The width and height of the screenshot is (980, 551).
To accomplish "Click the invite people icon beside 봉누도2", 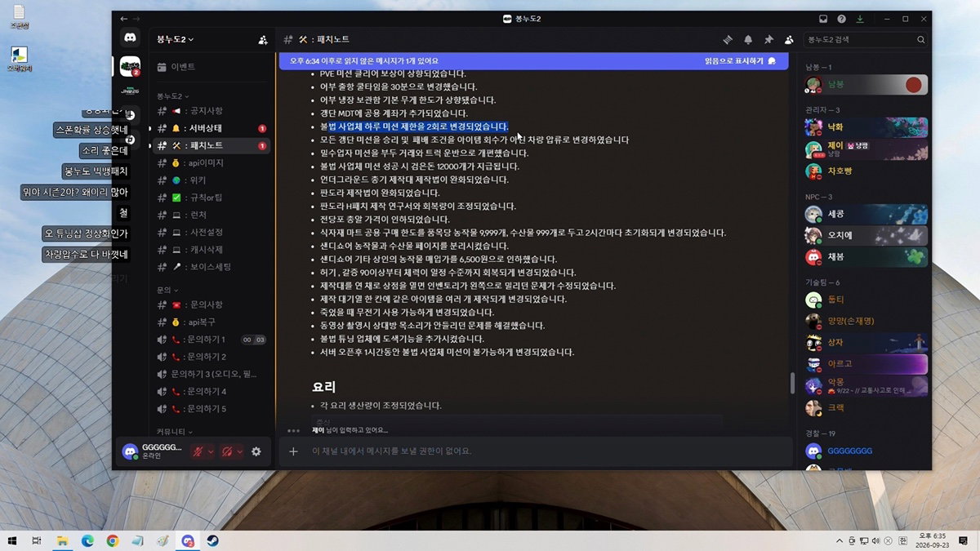I will pos(262,39).
